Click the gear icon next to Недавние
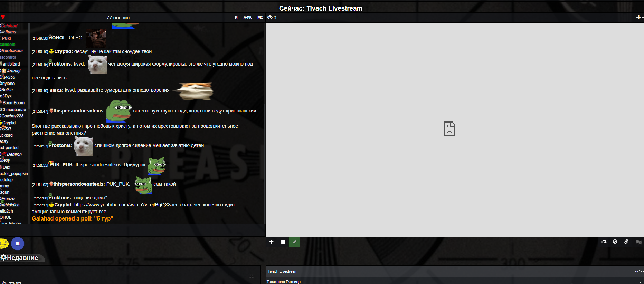The image size is (644, 284). (4, 257)
